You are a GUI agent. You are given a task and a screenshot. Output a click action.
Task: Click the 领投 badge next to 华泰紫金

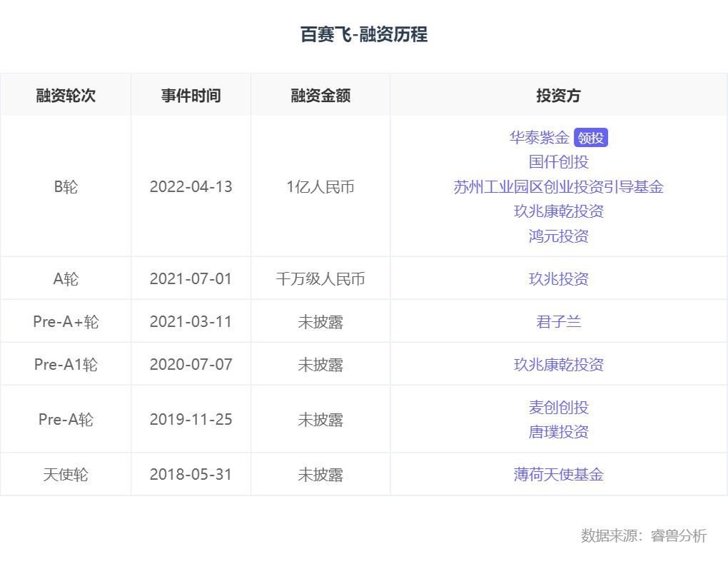point(590,138)
